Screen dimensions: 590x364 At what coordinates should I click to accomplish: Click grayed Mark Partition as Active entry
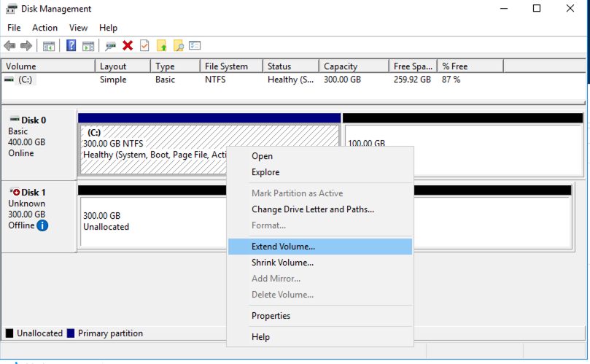[320, 193]
